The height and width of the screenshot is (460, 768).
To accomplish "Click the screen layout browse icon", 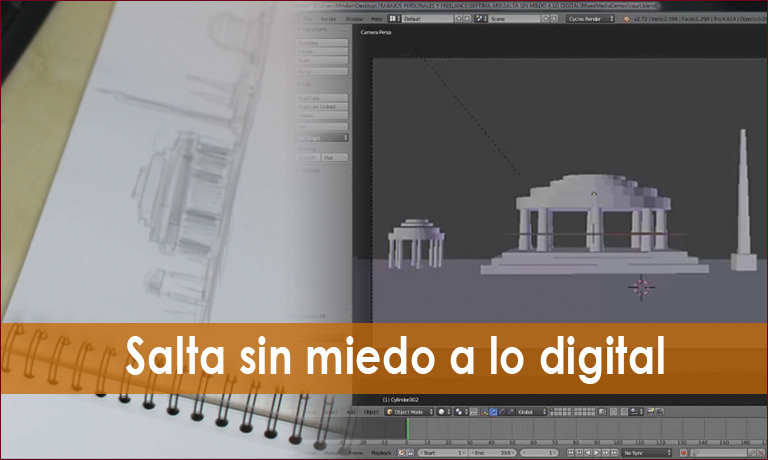I will coord(394,19).
